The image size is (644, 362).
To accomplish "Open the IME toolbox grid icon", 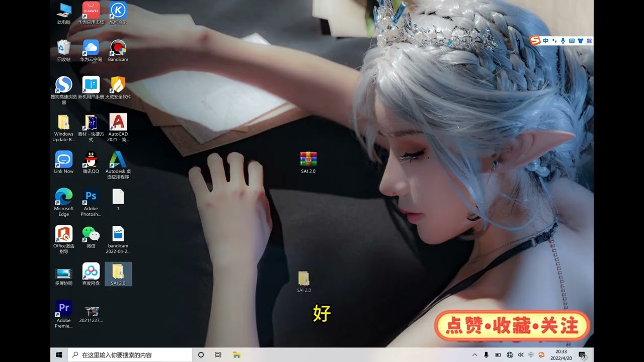I will click(589, 41).
